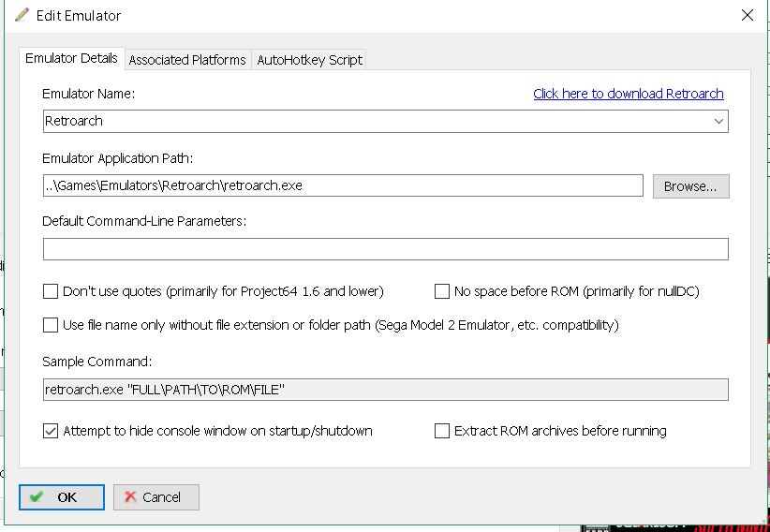This screenshot has width=770, height=532.
Task: Select the Emulator Details tab
Action: point(72,58)
